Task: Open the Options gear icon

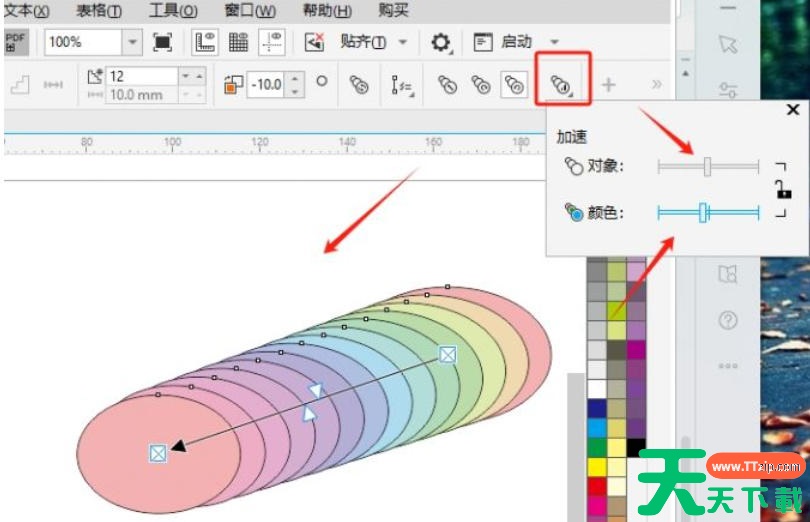Action: point(440,42)
